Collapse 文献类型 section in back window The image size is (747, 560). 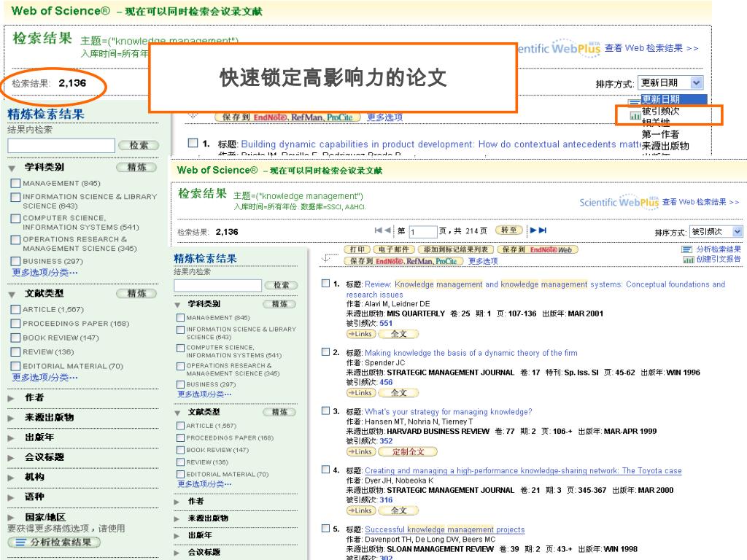(x=12, y=295)
